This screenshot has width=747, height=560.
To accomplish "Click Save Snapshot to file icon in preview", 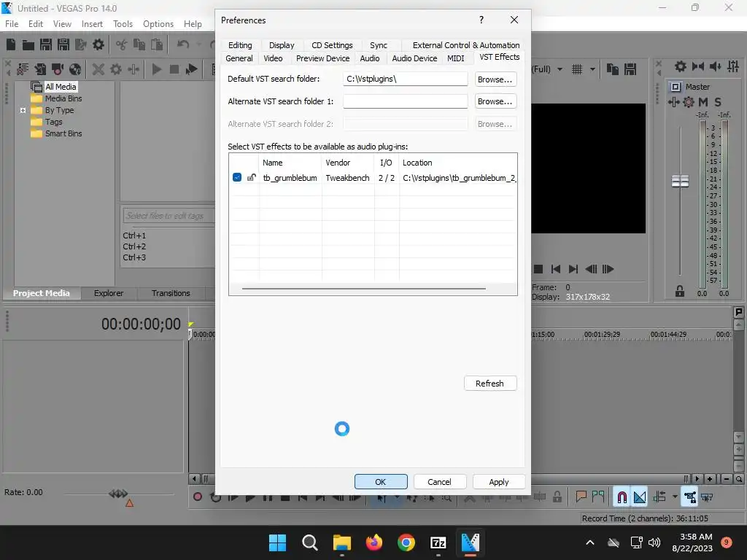I will tap(630, 69).
